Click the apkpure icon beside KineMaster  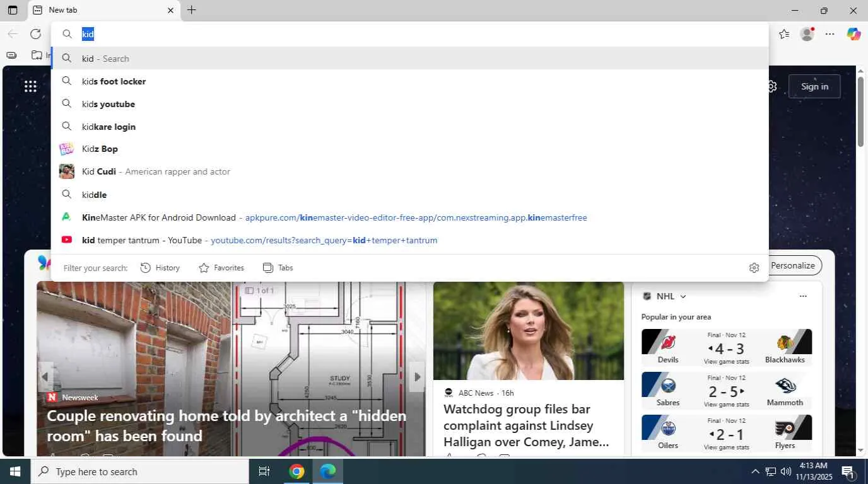pos(66,217)
